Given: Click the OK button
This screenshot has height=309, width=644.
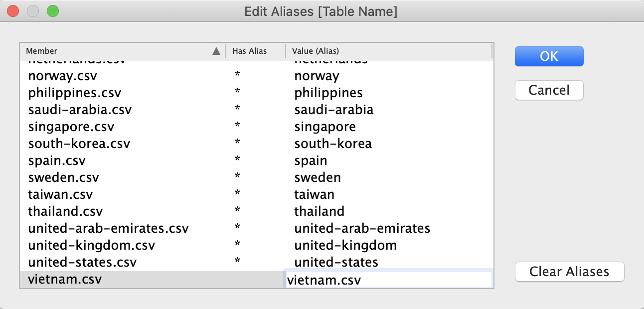Looking at the screenshot, I should point(549,56).
